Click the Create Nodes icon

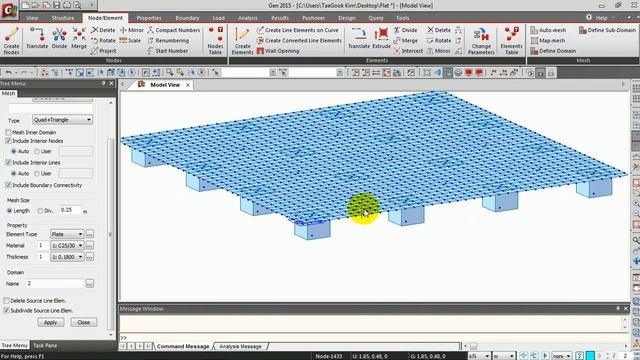11,40
